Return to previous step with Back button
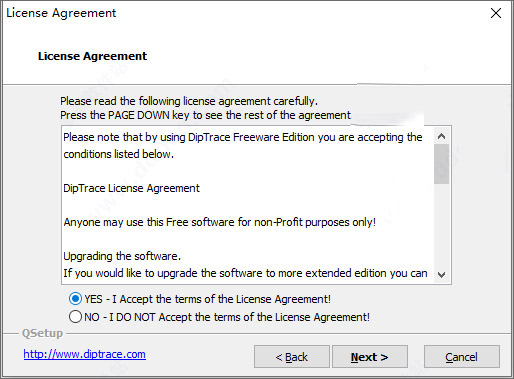Viewport: 514px width, 379px height. (292, 357)
